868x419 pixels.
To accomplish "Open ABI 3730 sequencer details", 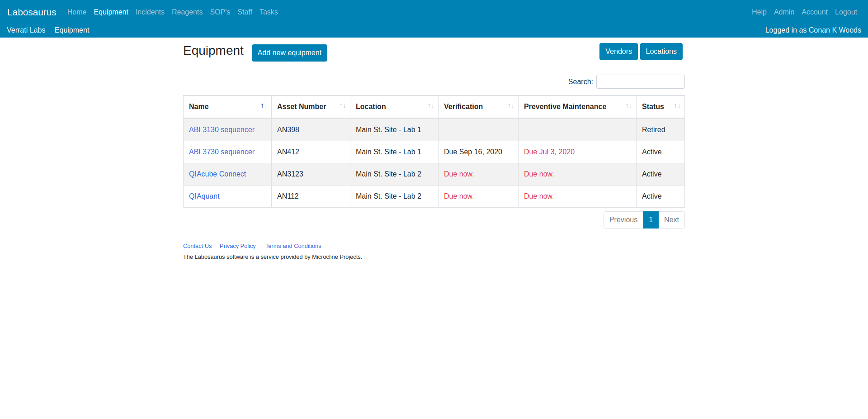I will tap(222, 152).
